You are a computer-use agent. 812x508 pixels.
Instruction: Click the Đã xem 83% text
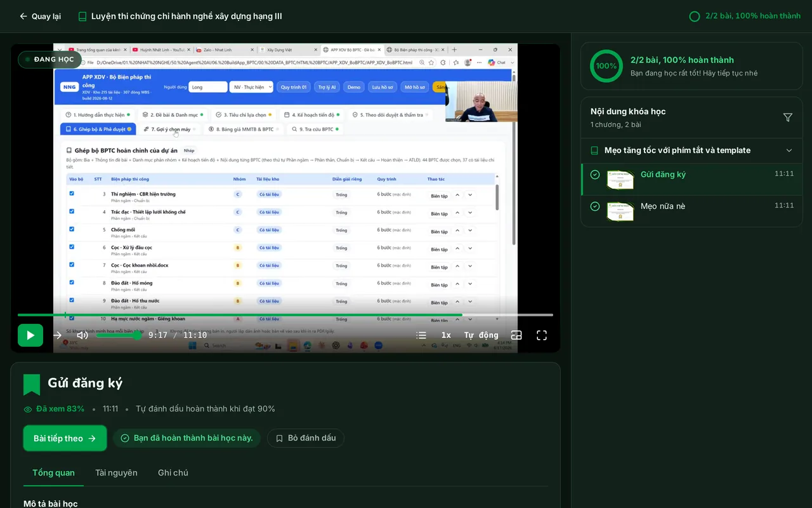click(x=60, y=409)
